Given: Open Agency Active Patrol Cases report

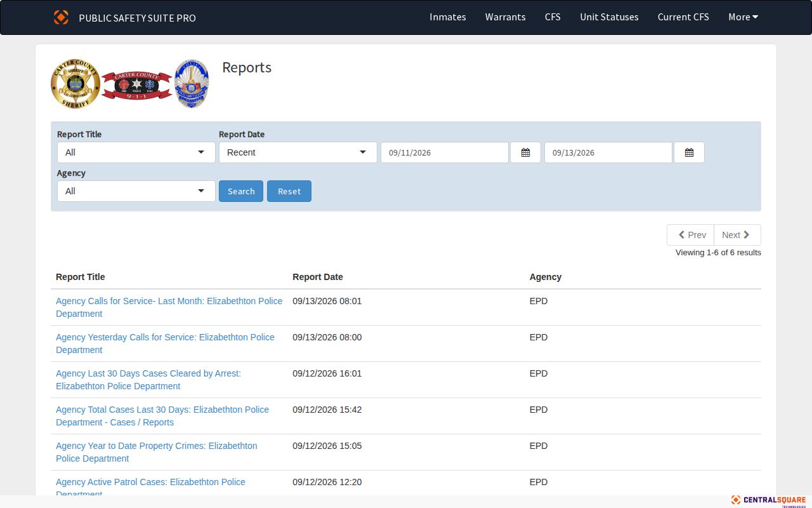Looking at the screenshot, I should point(150,486).
